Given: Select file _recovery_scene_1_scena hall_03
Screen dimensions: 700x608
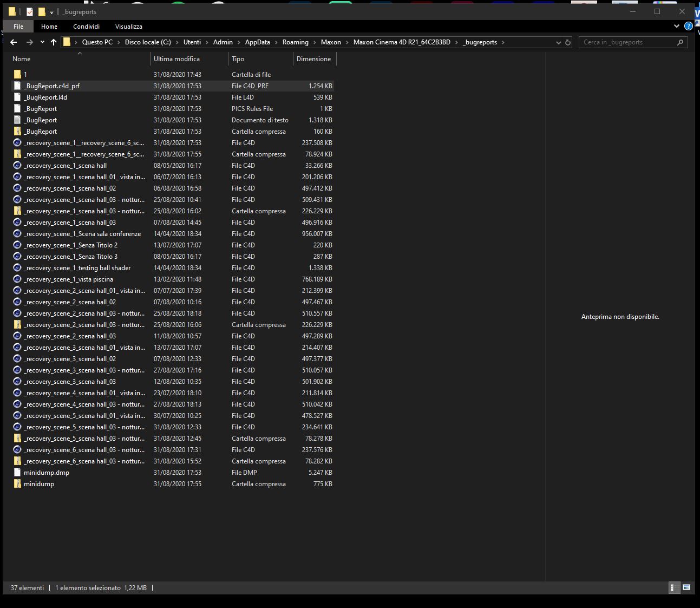Looking at the screenshot, I should [70, 222].
